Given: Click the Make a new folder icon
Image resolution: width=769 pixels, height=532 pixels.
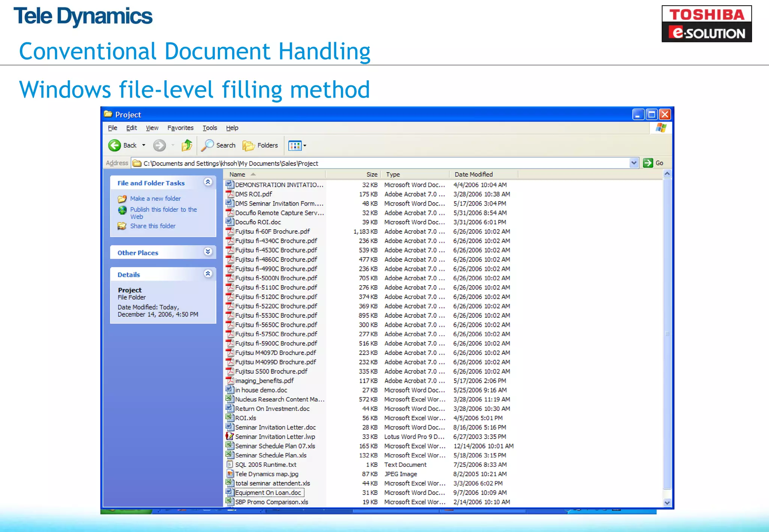Looking at the screenshot, I should pos(122,198).
